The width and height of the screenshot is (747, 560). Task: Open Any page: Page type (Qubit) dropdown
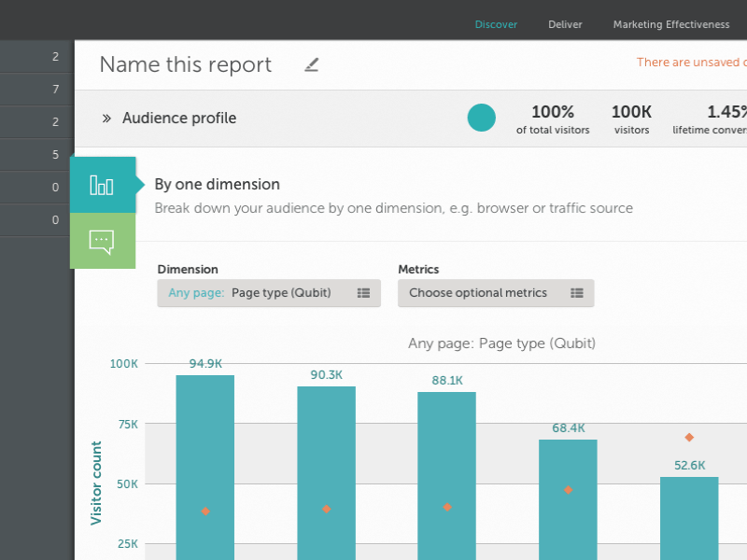[269, 293]
